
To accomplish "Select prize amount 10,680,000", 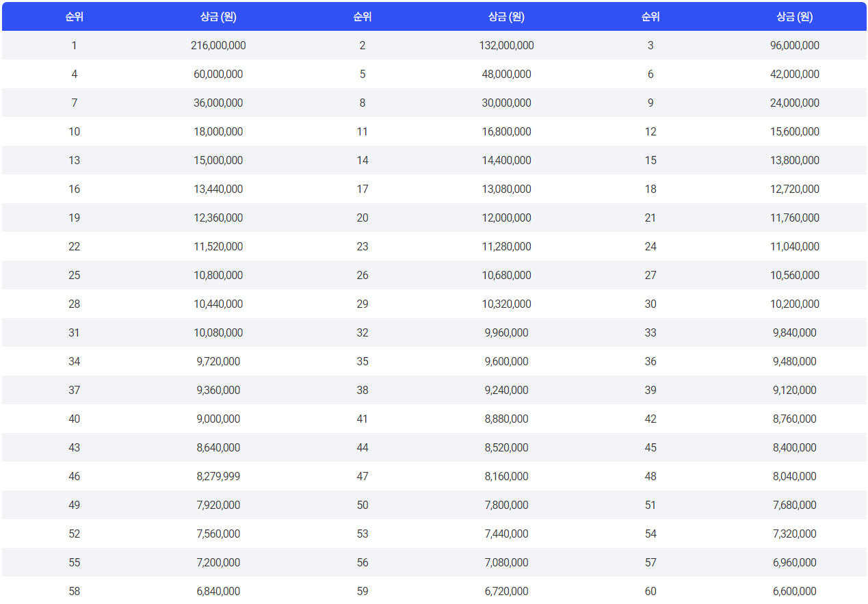I will click(506, 275).
